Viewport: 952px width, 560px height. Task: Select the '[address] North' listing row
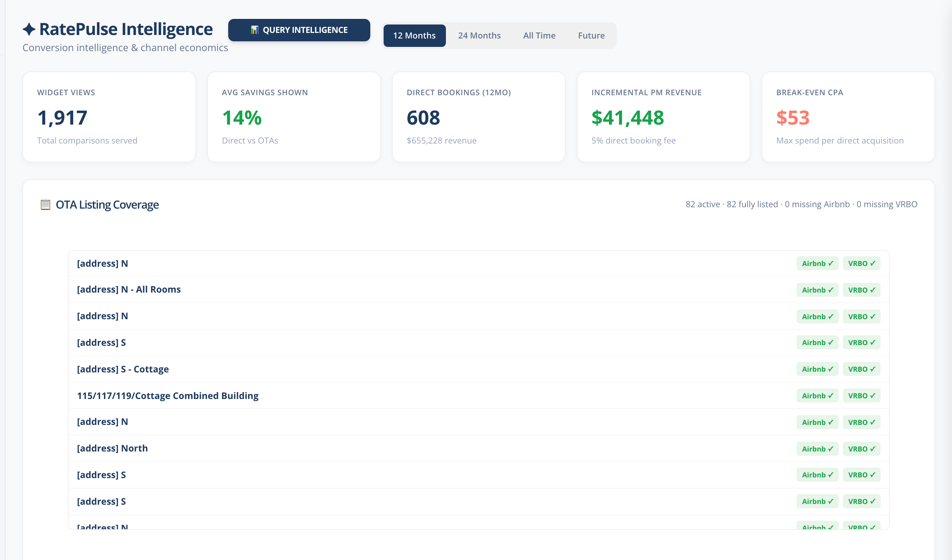[479, 449]
